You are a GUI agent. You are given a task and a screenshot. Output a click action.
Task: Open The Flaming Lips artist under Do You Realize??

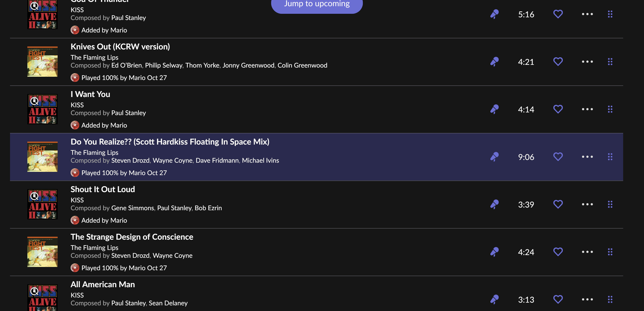[x=94, y=153]
